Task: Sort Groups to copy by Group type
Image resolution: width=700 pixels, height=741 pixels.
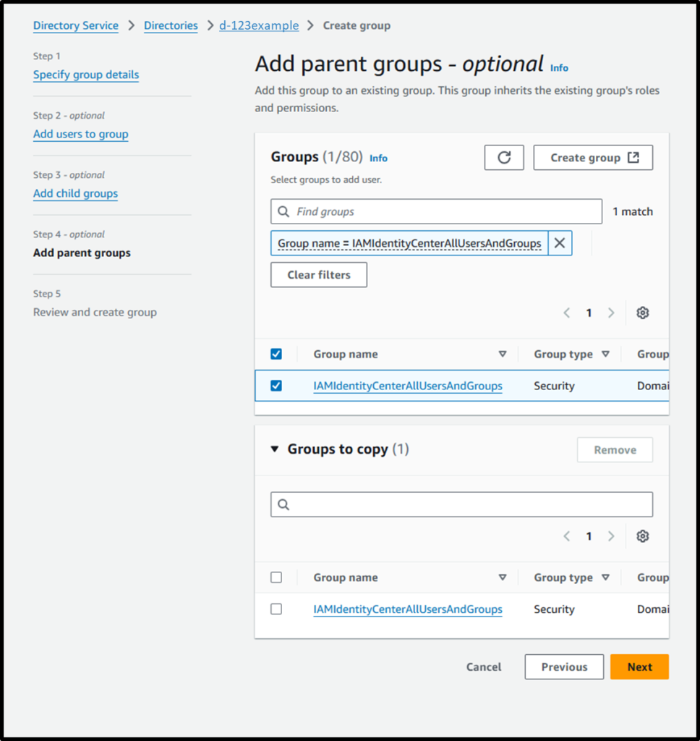Action: coord(605,577)
